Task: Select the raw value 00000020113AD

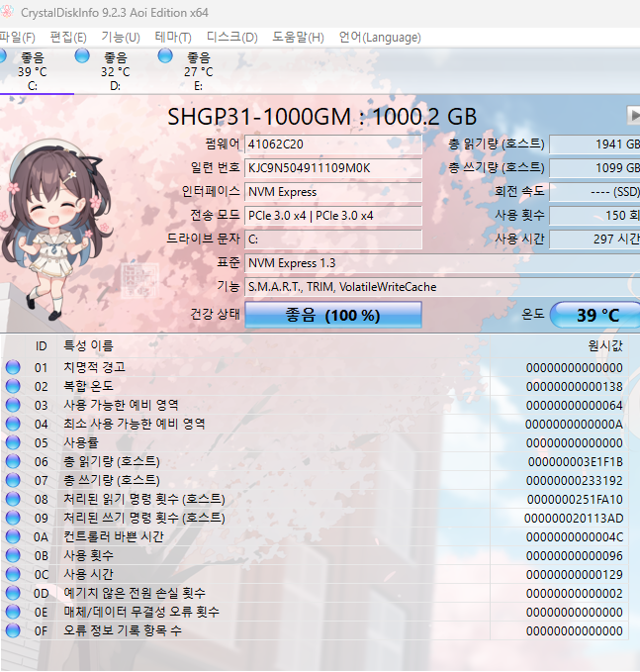Action: 574,519
